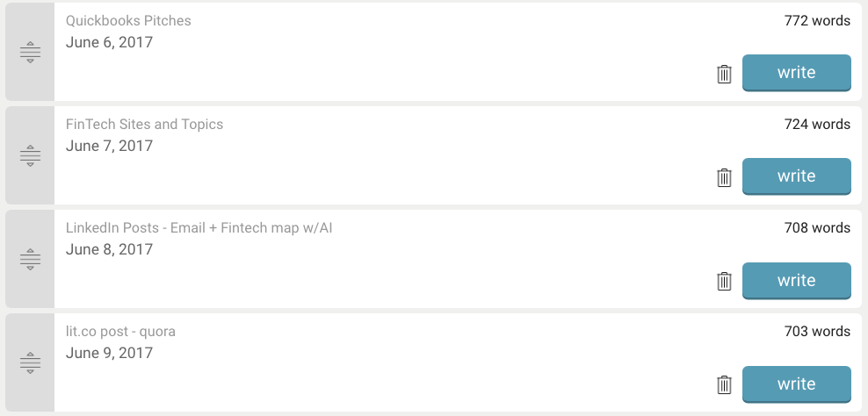The width and height of the screenshot is (868, 416).
Task: Delete the FinTech Sites and Topics entry
Action: pos(724,177)
